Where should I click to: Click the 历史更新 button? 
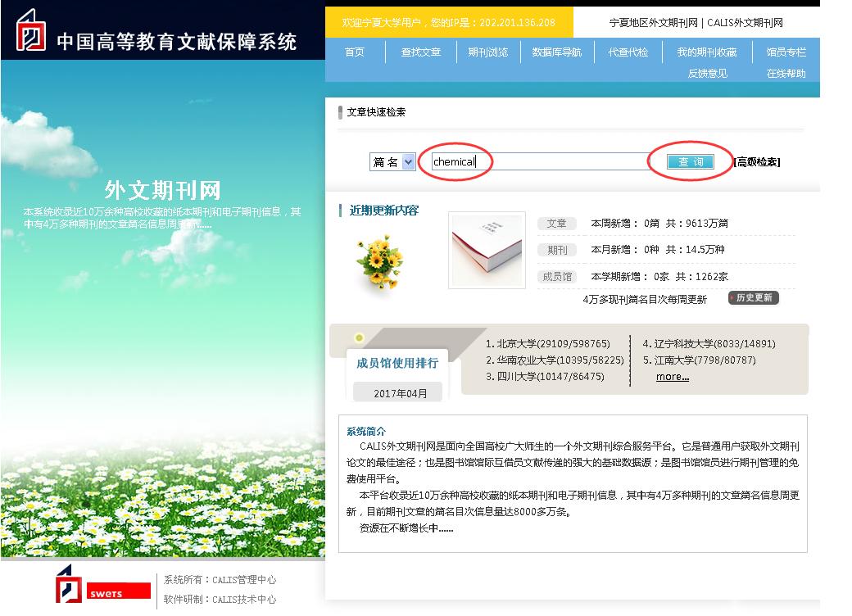[x=754, y=297]
